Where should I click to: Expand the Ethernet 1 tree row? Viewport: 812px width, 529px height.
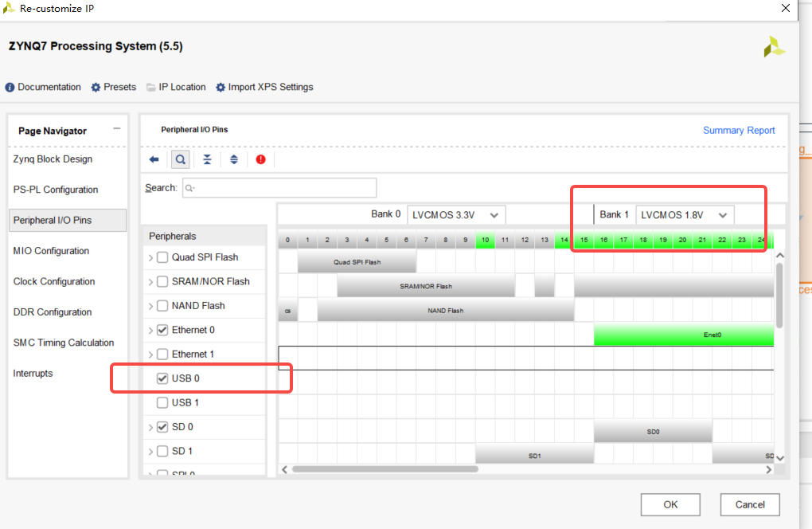150,355
